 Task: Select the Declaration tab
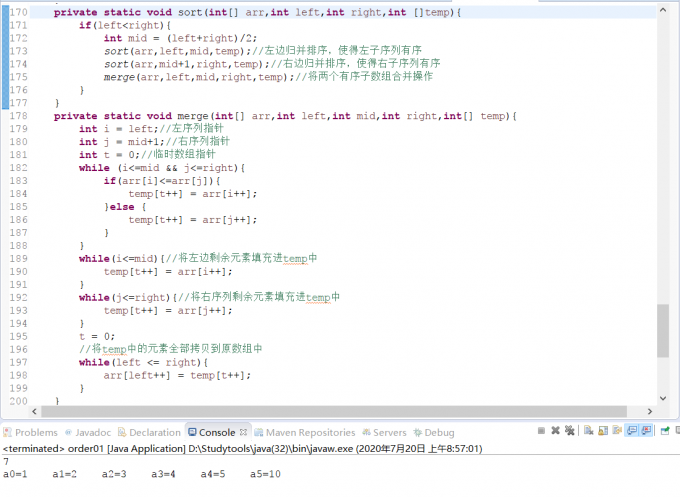pyautogui.click(x=148, y=432)
